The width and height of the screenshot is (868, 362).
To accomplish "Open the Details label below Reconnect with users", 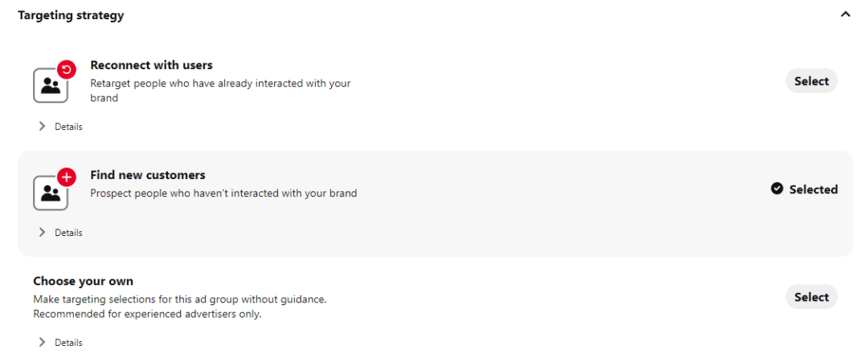I will coord(68,127).
